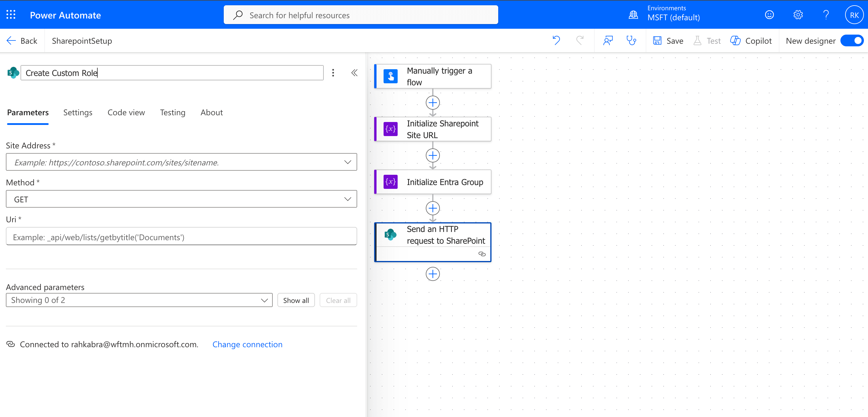Open the app launcher waffle icon
The image size is (868, 417).
pos(11,15)
